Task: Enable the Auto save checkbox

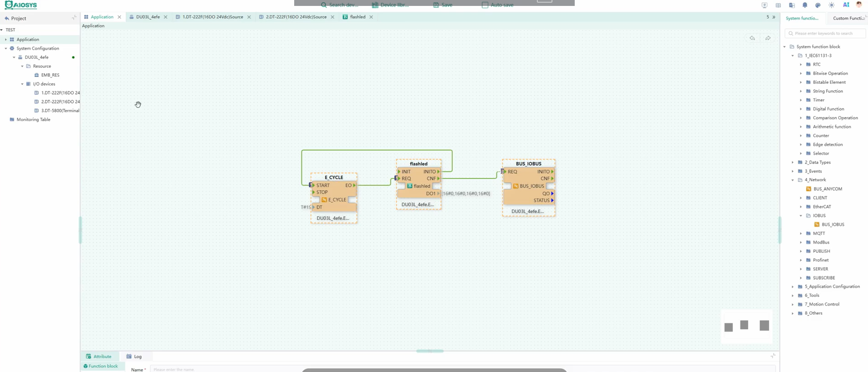Action: click(x=485, y=5)
